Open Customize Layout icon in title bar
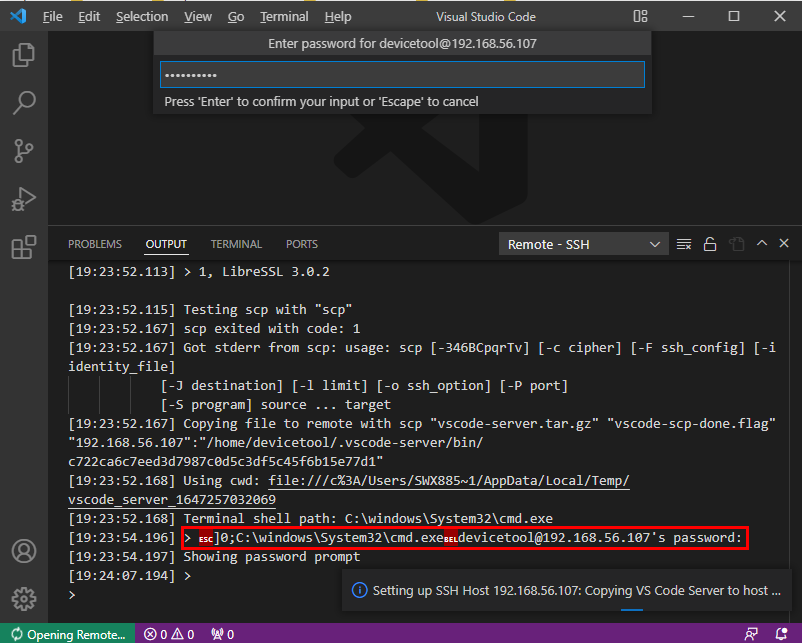This screenshot has height=643, width=802. [x=640, y=16]
